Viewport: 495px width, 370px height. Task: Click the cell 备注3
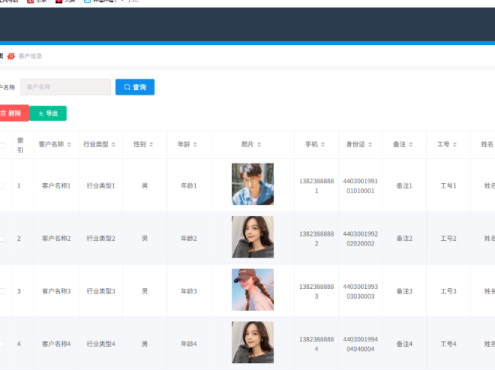pyautogui.click(x=404, y=291)
